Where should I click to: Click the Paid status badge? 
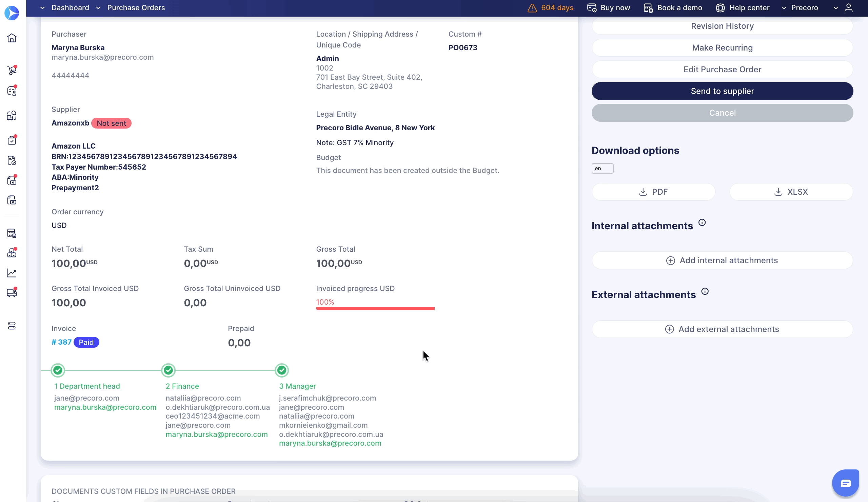(x=86, y=342)
